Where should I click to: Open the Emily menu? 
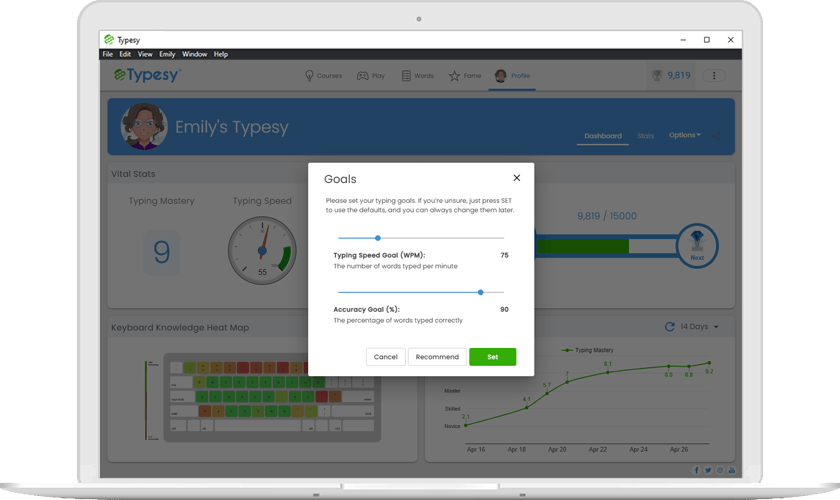click(167, 54)
